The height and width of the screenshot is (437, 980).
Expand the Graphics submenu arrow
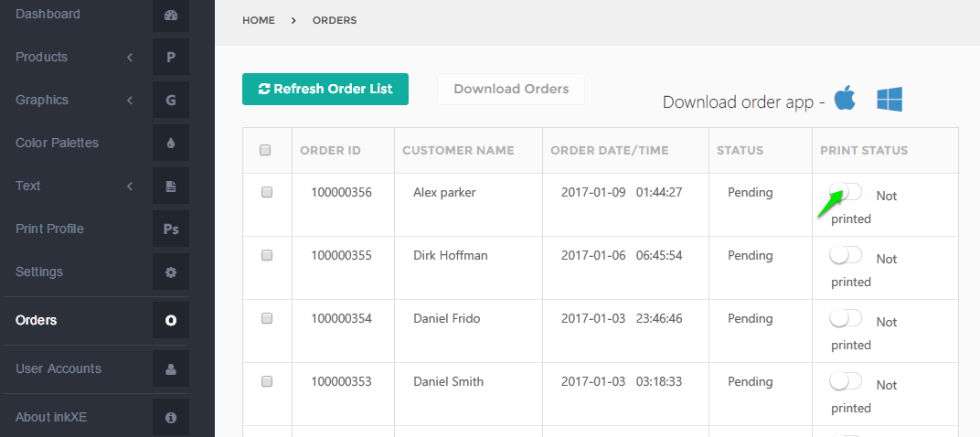coord(130,100)
